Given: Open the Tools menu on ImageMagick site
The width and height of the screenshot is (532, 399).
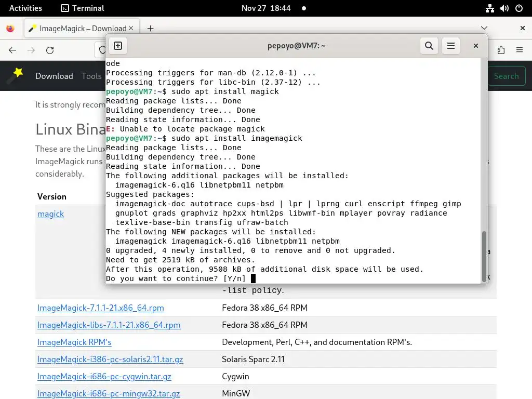Looking at the screenshot, I should click(x=91, y=76).
